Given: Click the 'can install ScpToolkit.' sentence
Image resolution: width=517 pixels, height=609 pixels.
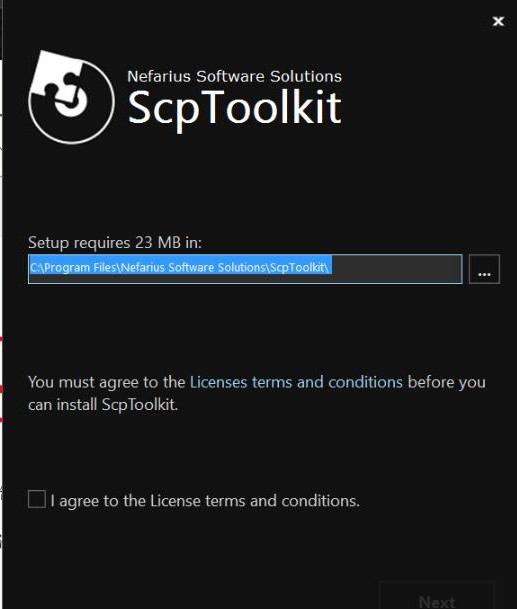Looking at the screenshot, I should pos(103,405).
